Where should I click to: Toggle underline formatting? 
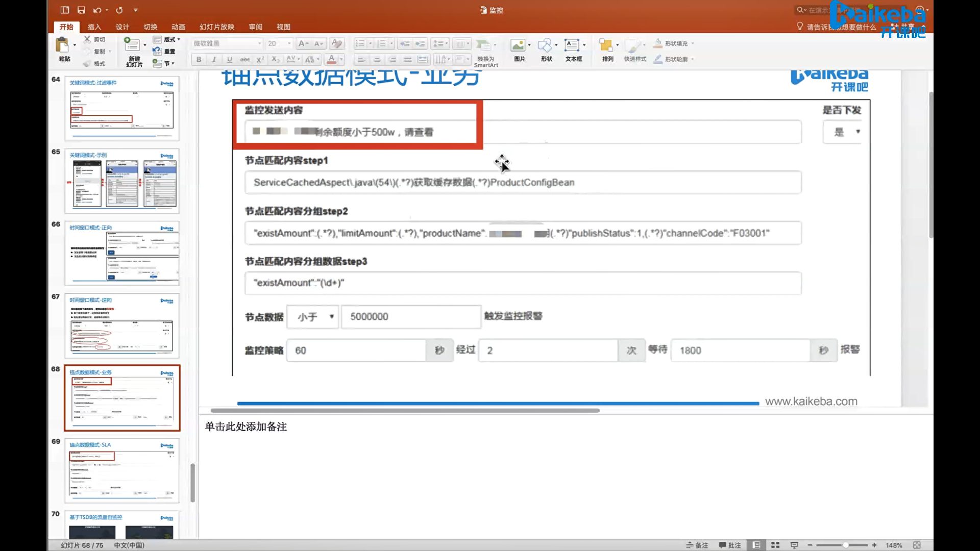pyautogui.click(x=229, y=59)
